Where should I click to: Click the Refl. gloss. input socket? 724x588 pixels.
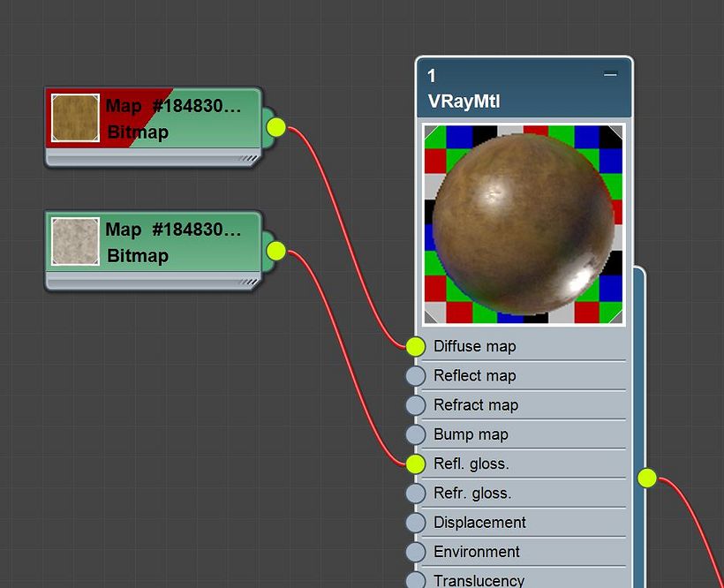(416, 464)
